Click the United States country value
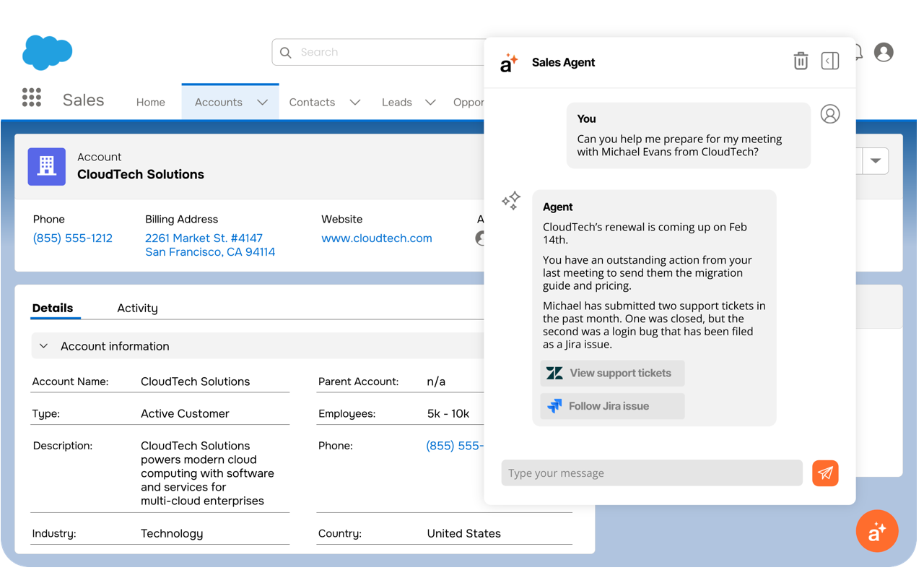 [464, 534]
